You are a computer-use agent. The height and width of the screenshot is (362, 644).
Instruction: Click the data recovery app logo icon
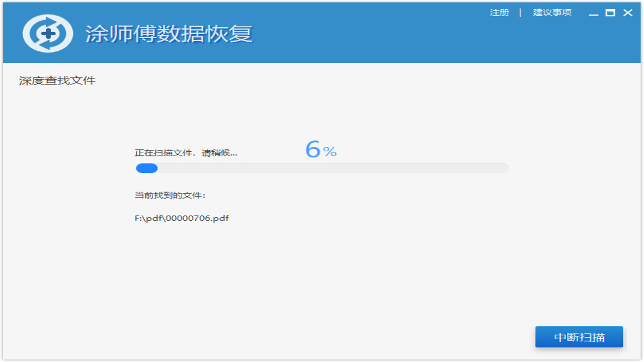point(48,34)
